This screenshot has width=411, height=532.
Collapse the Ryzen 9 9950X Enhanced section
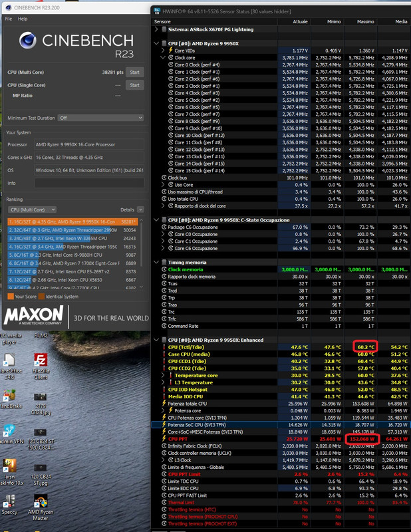[x=156, y=340]
